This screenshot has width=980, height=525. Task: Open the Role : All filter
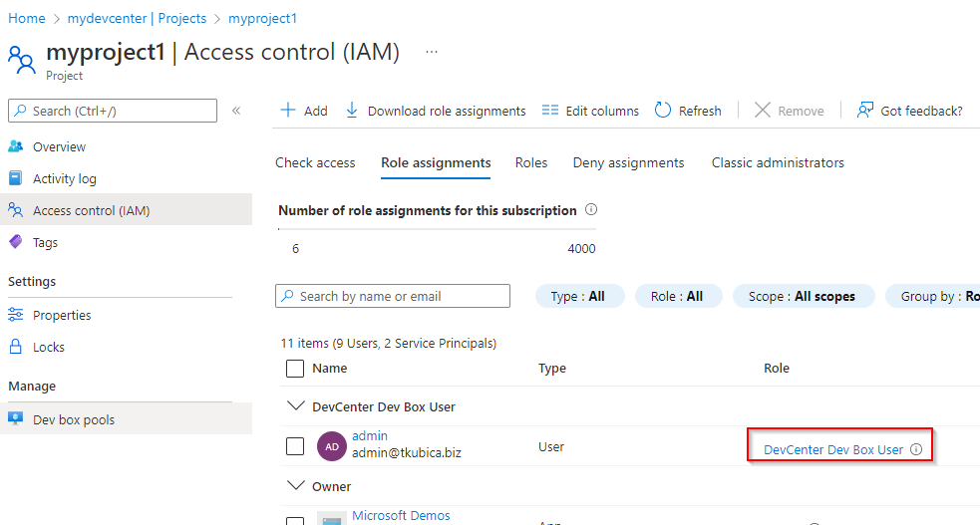[x=678, y=296]
